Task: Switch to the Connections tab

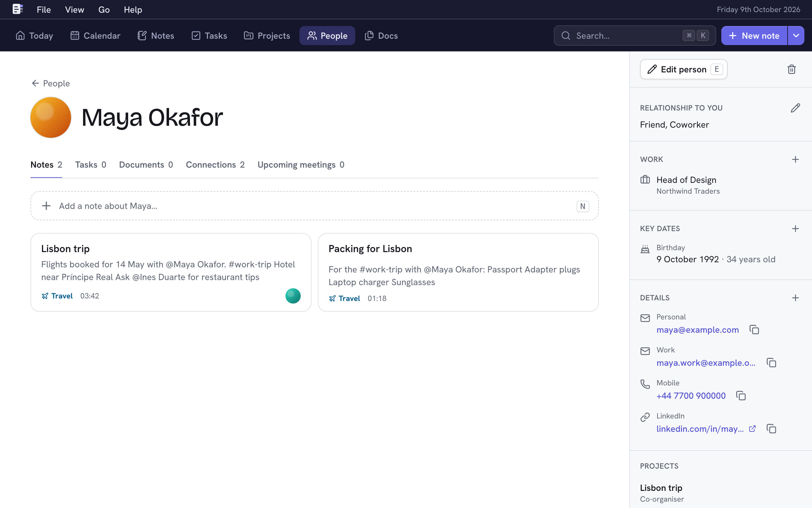Action: (215, 165)
